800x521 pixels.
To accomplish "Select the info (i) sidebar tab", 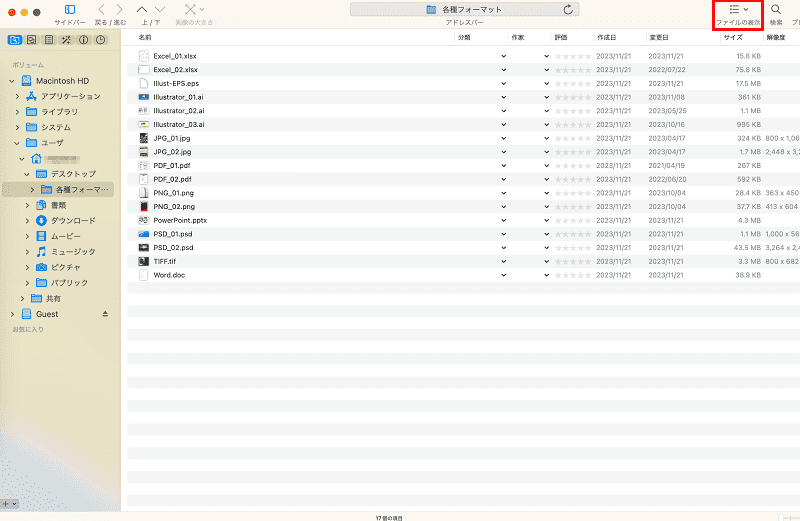I will coord(84,39).
